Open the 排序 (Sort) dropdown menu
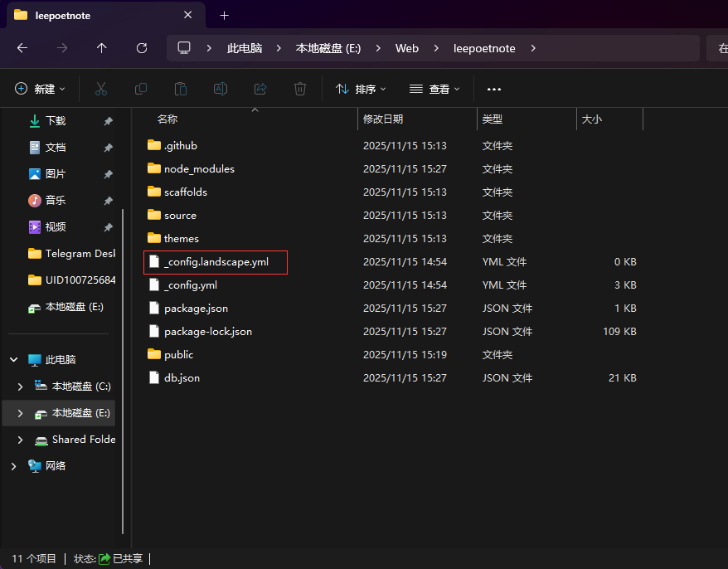Viewport: 728px width, 569px height. click(x=361, y=89)
